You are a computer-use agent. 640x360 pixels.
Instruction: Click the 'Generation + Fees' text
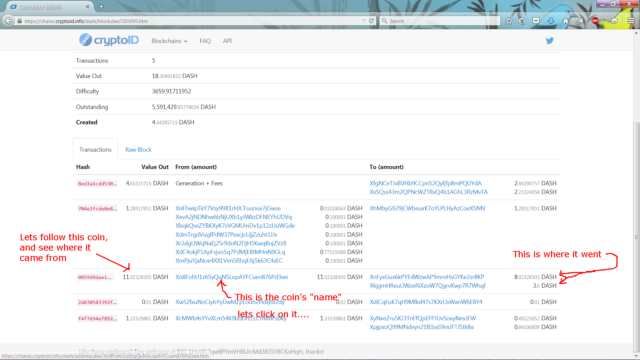pos(199,183)
